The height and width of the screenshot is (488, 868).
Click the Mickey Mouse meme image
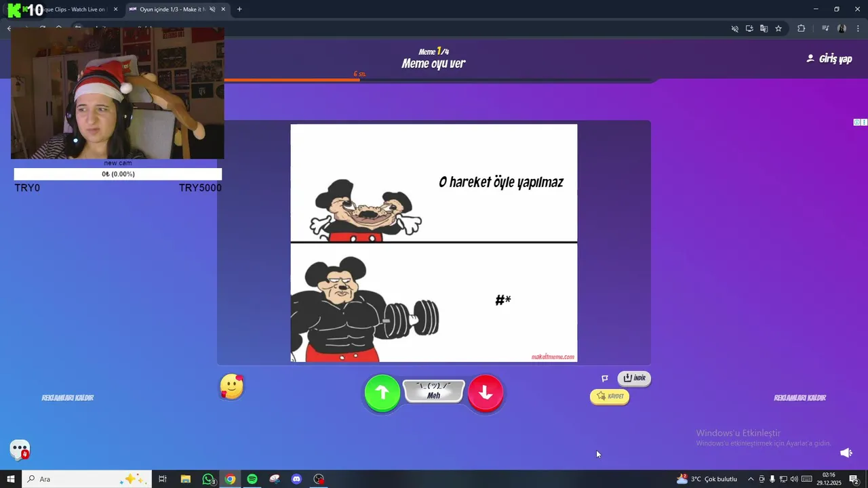point(434,243)
